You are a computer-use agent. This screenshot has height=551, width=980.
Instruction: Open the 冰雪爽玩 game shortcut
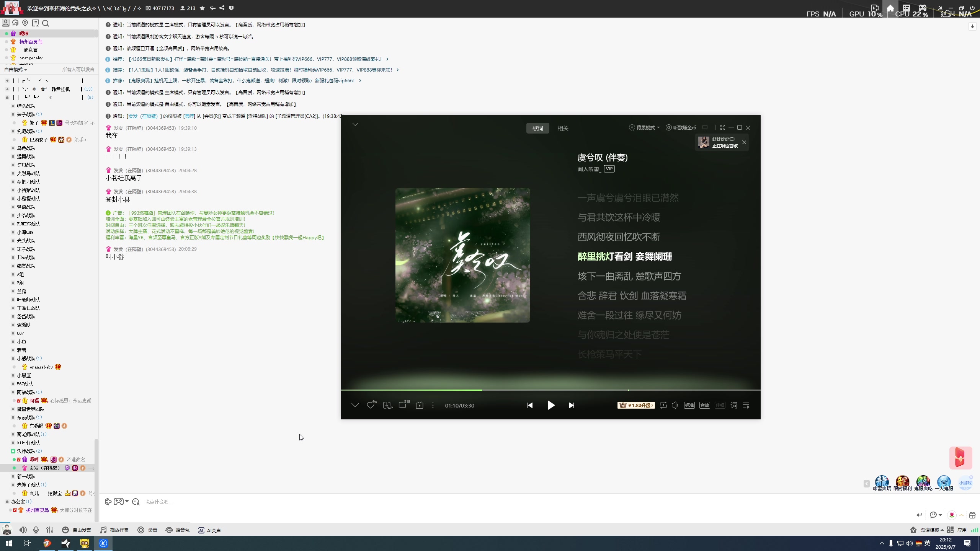[x=882, y=483]
